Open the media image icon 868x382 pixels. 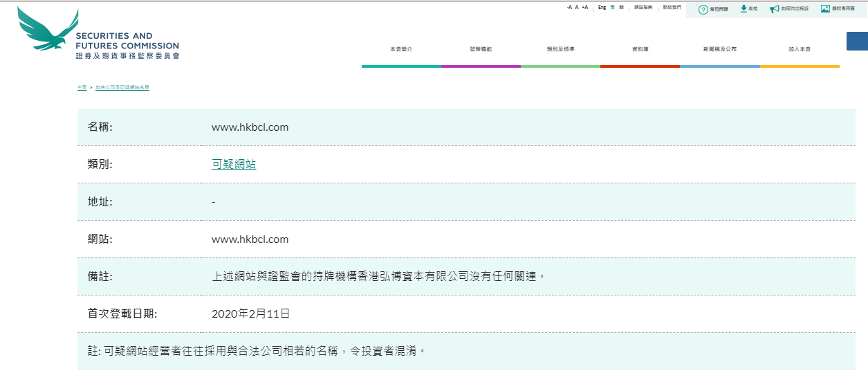click(824, 9)
